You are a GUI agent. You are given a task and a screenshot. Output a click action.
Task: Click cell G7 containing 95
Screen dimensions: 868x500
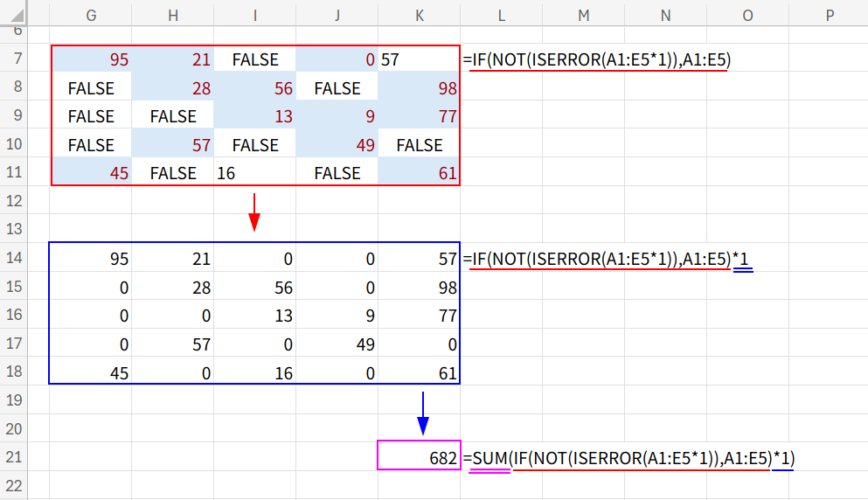point(91,59)
